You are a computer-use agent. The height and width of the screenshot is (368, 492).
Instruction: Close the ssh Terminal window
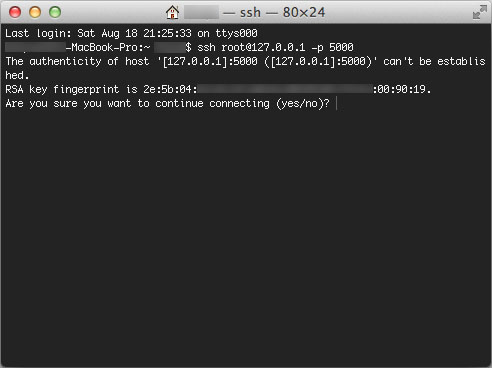click(x=15, y=12)
